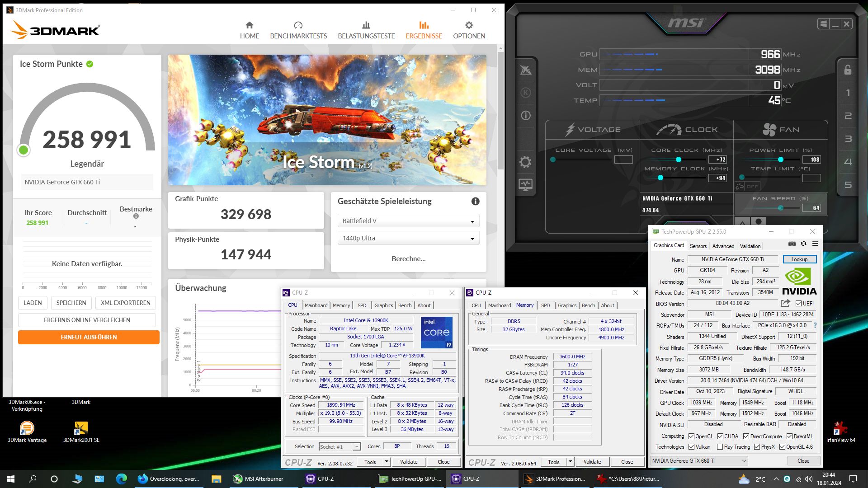Click MSI Afterburner dragon logo sidebar icon
Image resolution: width=868 pixels, height=488 pixels.
[x=525, y=70]
